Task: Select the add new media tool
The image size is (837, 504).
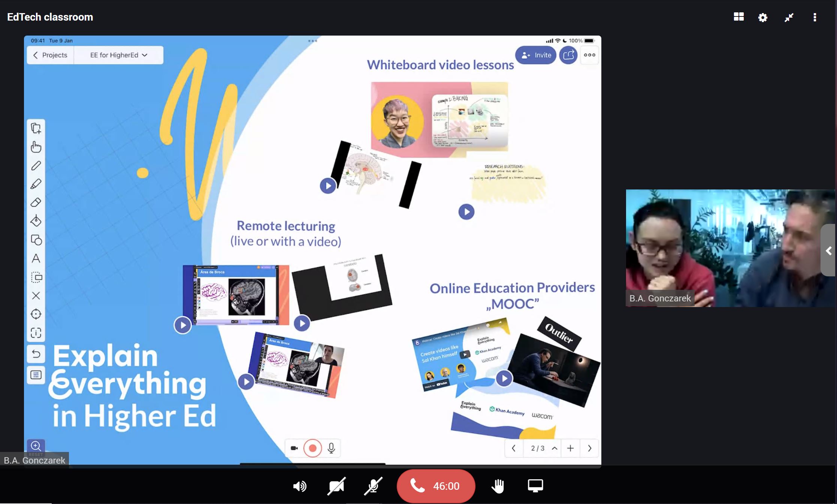Action: [x=36, y=128]
